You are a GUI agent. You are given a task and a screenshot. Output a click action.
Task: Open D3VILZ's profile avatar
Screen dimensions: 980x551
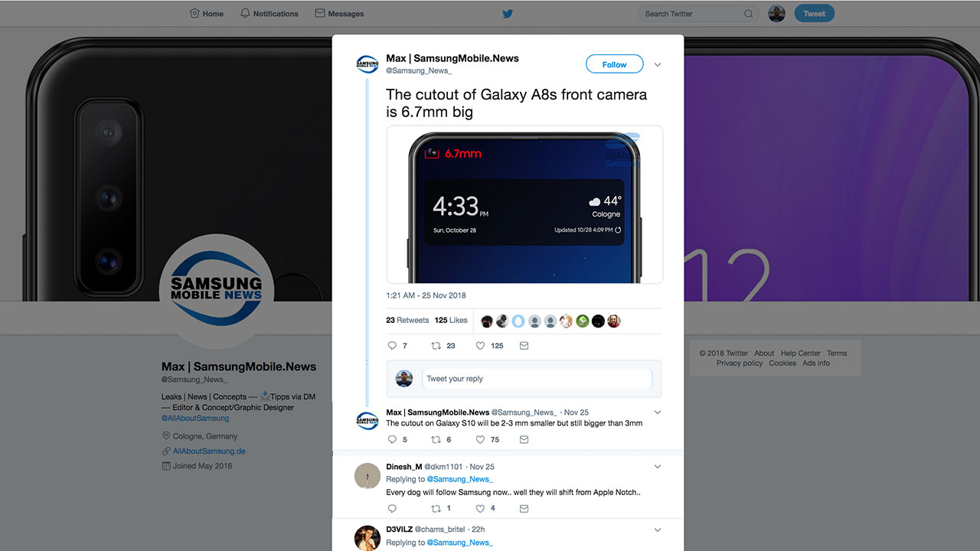(x=367, y=538)
